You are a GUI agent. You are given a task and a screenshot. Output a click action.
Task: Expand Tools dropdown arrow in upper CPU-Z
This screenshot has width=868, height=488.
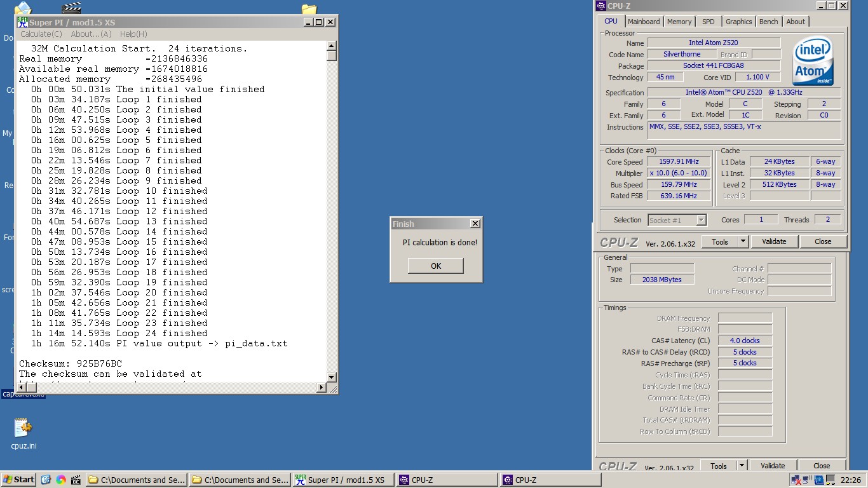[x=743, y=241]
